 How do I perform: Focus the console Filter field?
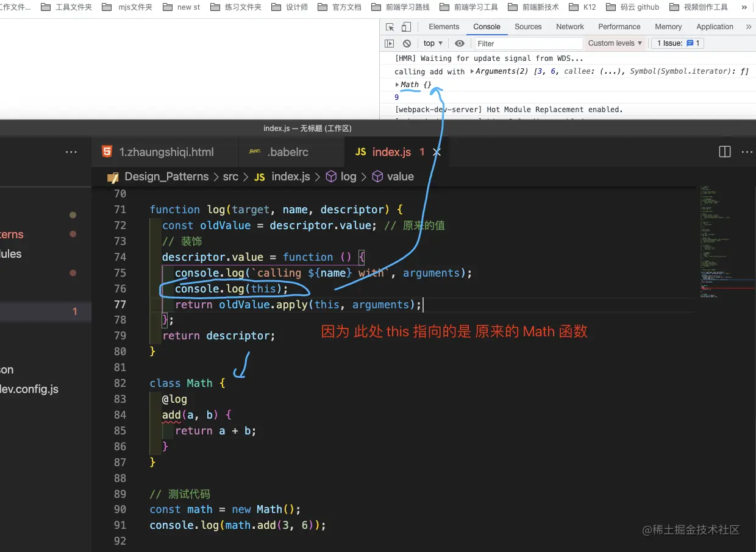[x=528, y=43]
